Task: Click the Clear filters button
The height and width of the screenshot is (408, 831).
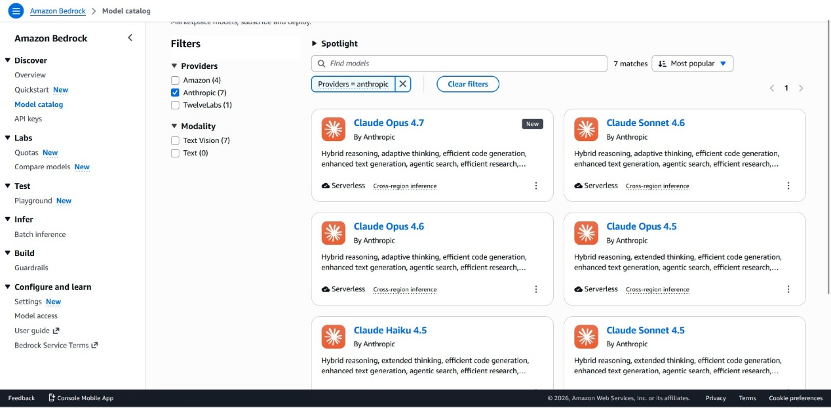Action: click(468, 84)
